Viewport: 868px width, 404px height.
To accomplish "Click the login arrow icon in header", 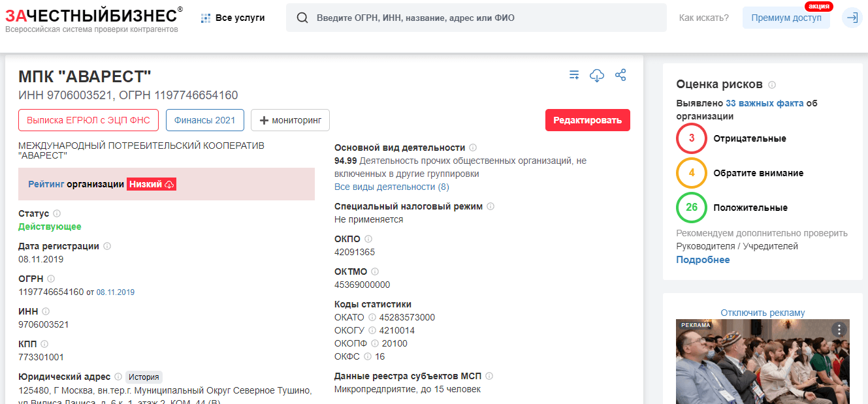I will (852, 18).
